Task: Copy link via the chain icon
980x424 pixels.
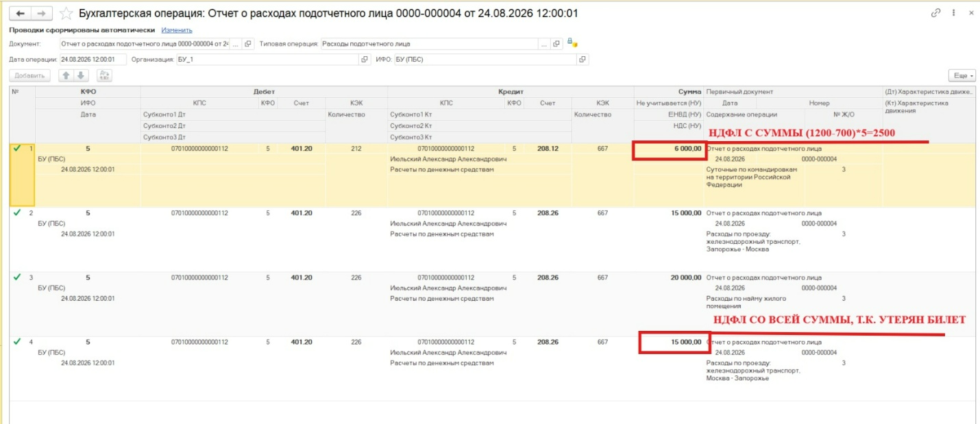Action: click(935, 13)
